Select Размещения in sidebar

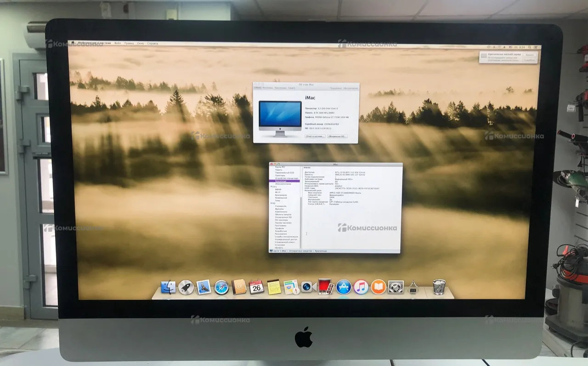(x=281, y=198)
